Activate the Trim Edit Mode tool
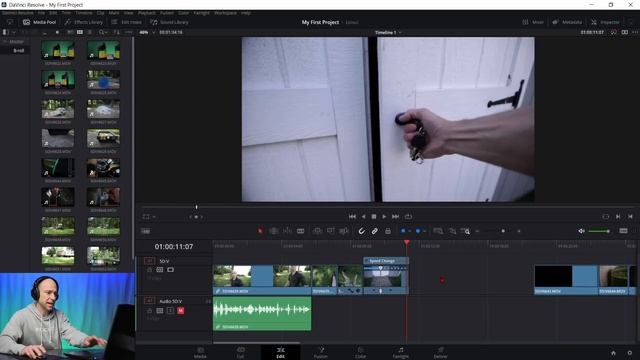 tap(273, 231)
